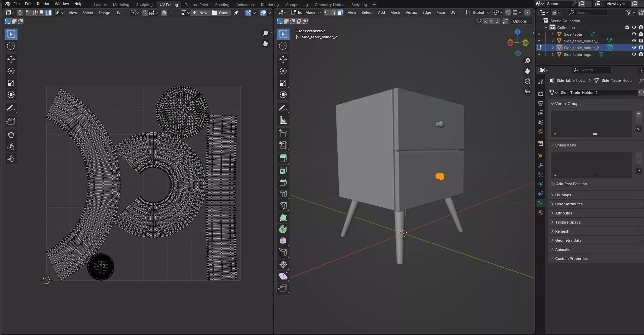This screenshot has height=335, width=644.
Task: Select the Edge Slide tool
Action: click(x=283, y=253)
